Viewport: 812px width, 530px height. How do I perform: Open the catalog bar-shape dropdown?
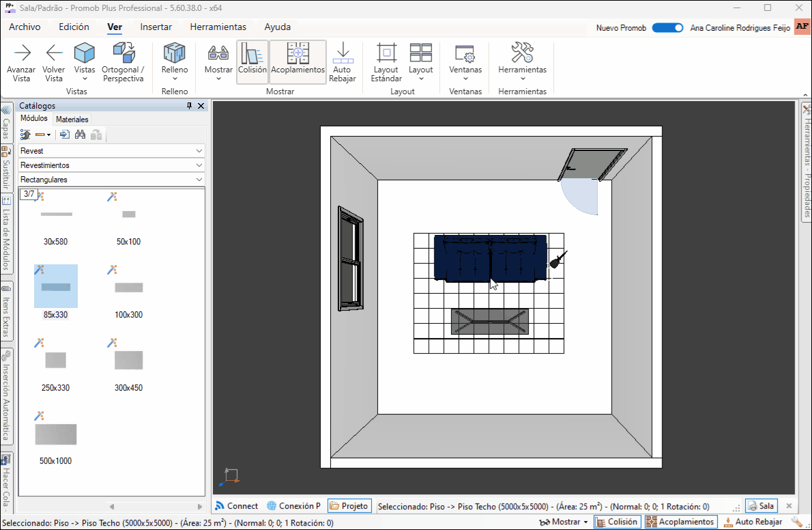[x=43, y=135]
